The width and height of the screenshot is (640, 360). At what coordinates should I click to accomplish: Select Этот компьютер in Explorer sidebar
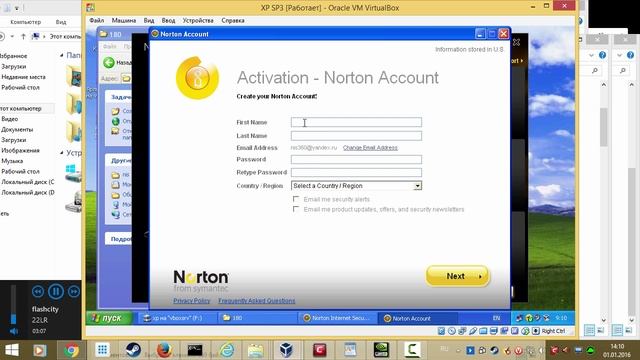click(21, 109)
